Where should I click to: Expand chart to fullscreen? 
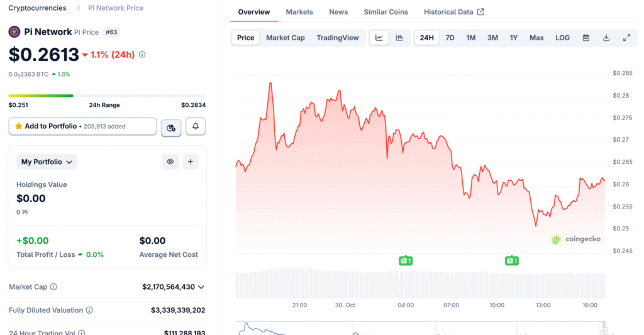click(626, 38)
